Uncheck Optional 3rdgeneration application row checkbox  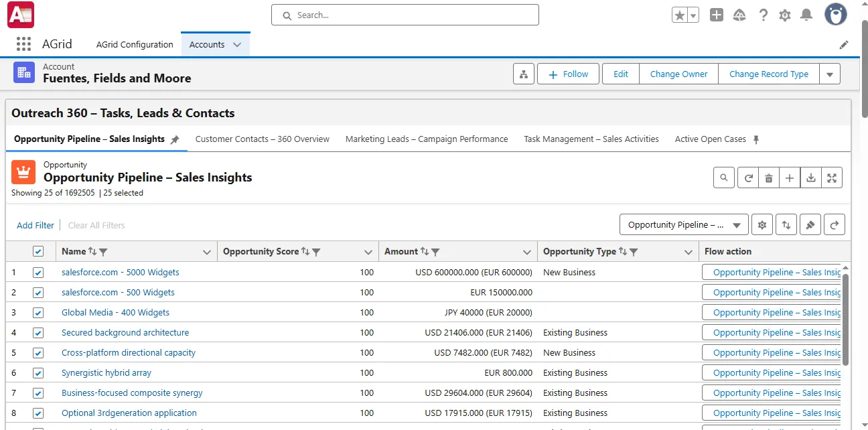pyautogui.click(x=38, y=413)
